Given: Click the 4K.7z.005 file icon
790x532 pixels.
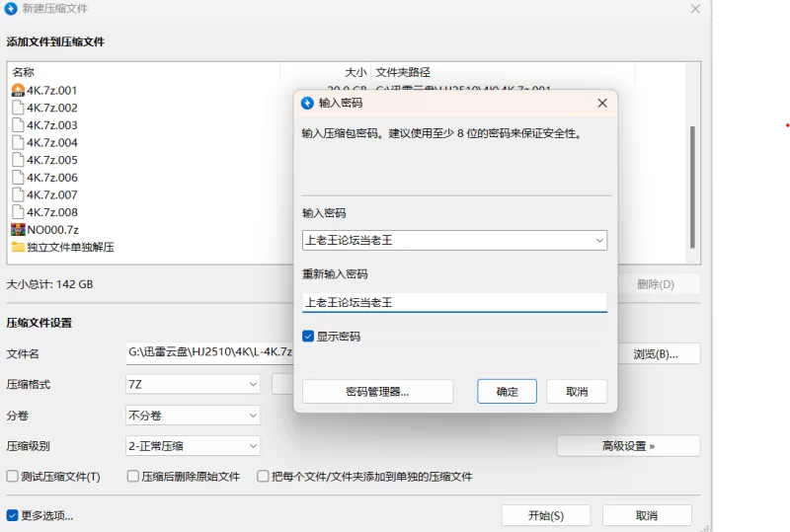Looking at the screenshot, I should tap(18, 160).
